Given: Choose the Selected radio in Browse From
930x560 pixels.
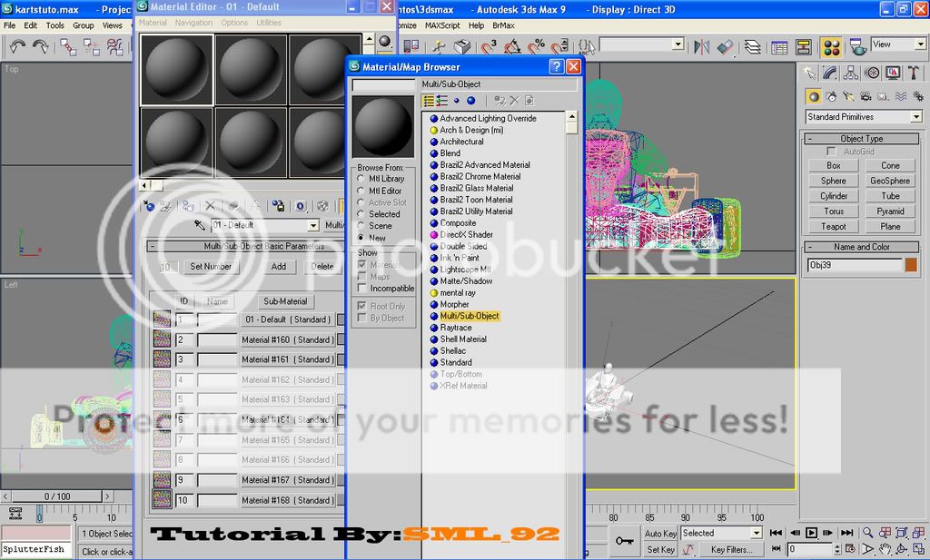Looking at the screenshot, I should point(361,214).
